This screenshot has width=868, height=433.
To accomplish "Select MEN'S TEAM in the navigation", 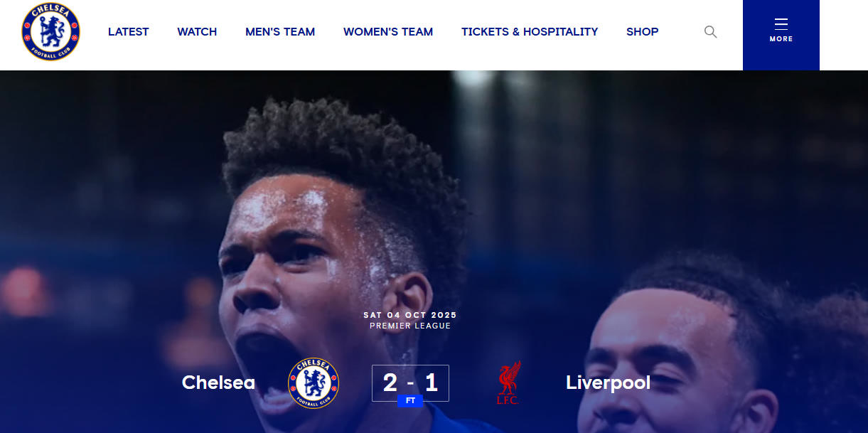I will click(280, 31).
